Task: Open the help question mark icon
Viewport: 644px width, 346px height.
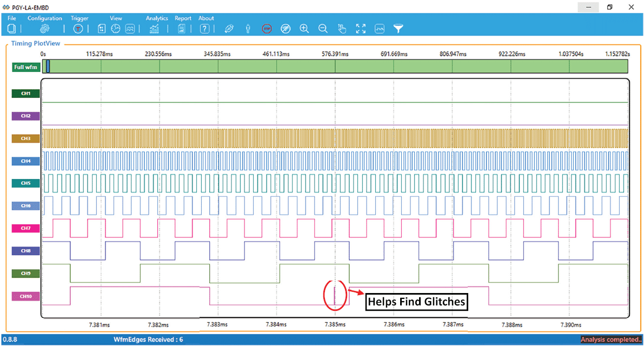Action: [204, 29]
